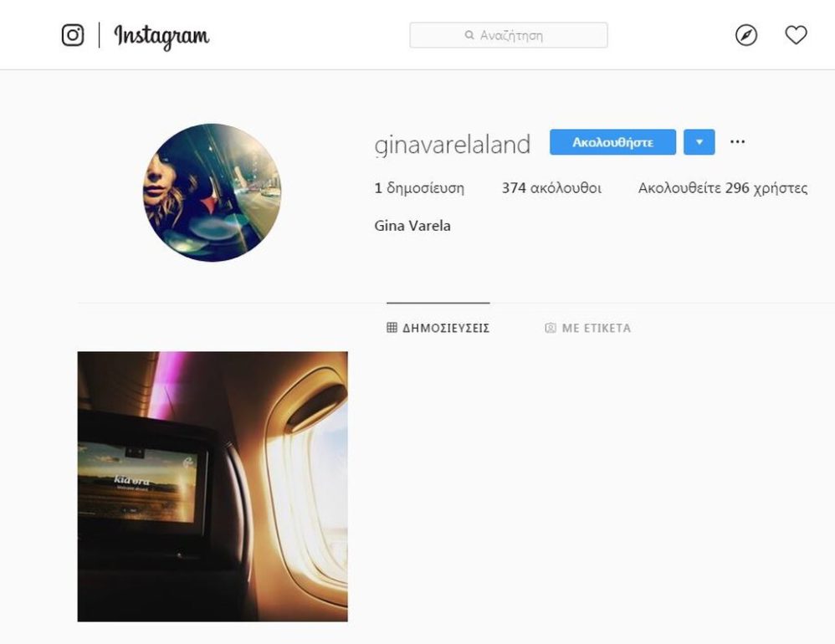Image resolution: width=835 pixels, height=644 pixels.
Task: Click the magnifier icon in search box
Action: pos(469,35)
